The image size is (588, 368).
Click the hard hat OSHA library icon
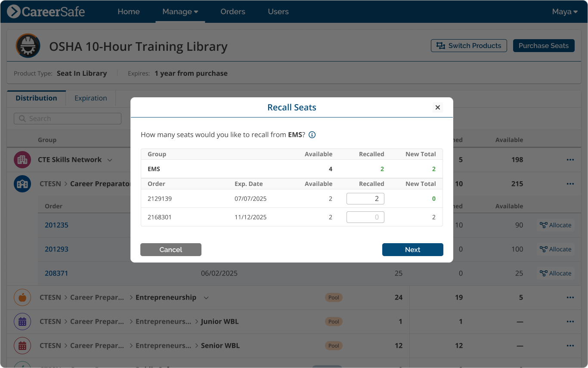coord(28,45)
